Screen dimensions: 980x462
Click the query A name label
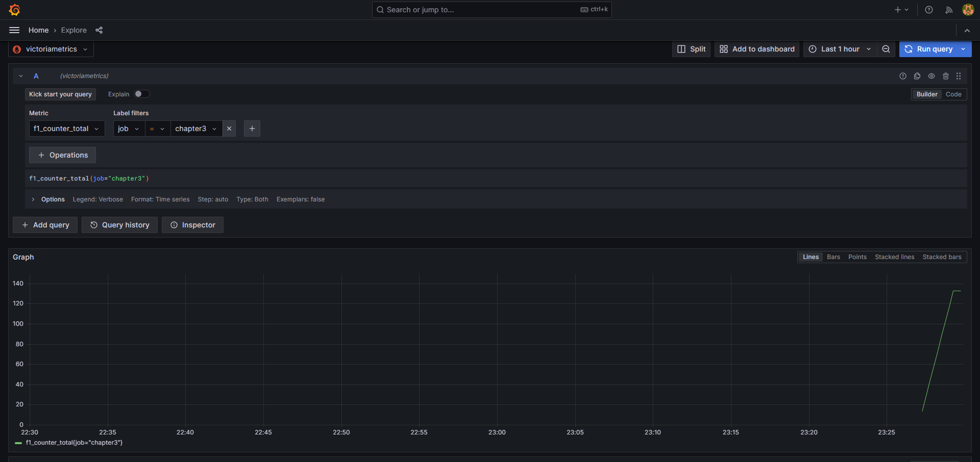36,76
